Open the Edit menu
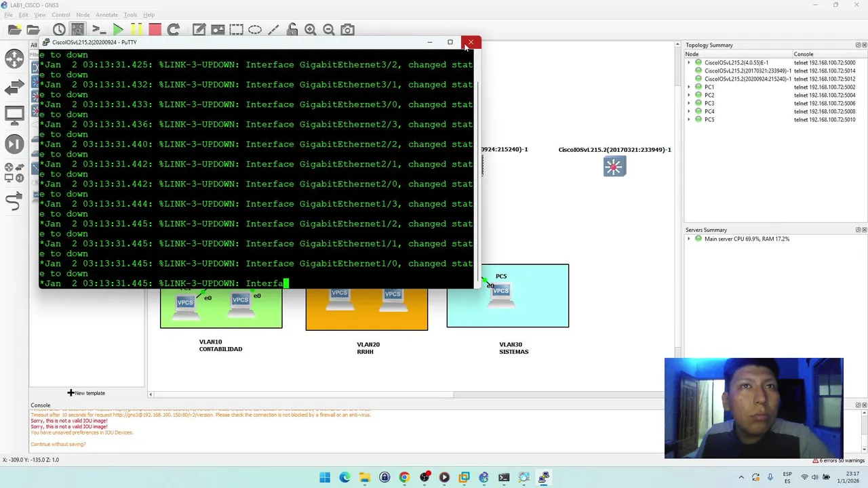 [24, 15]
